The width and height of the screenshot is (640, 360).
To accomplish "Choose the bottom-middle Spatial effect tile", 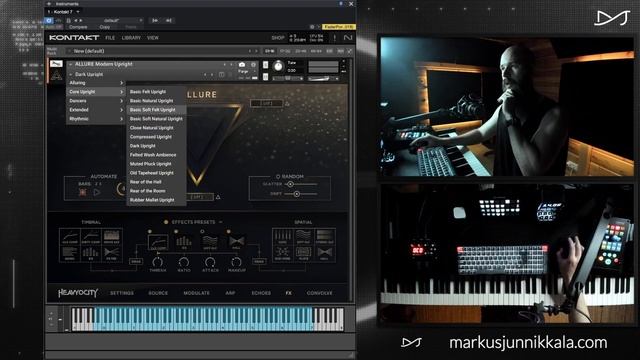I will click(x=303, y=253).
